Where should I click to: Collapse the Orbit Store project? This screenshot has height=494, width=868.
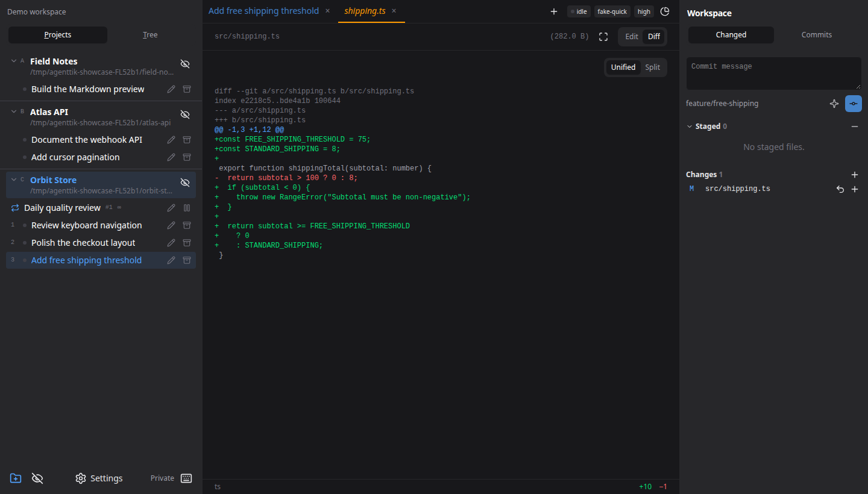(14, 180)
